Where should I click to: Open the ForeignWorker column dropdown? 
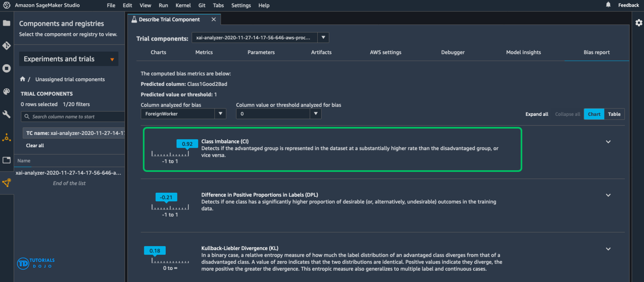[220, 114]
